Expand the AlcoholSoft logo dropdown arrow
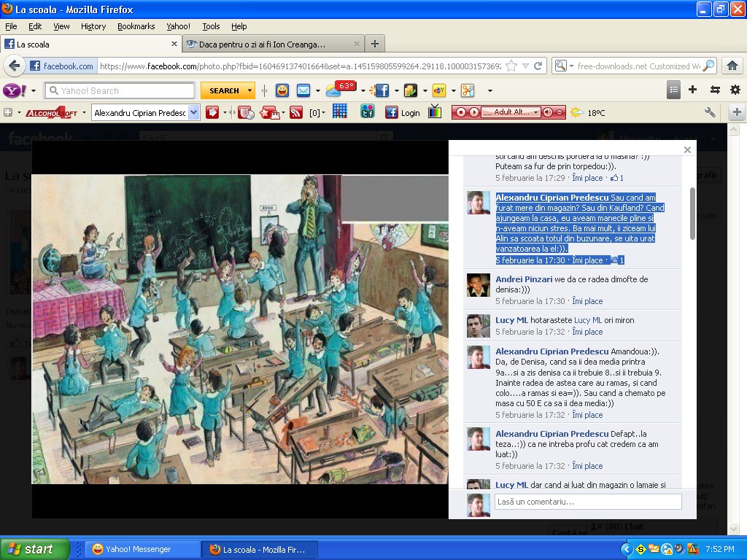 click(x=84, y=113)
